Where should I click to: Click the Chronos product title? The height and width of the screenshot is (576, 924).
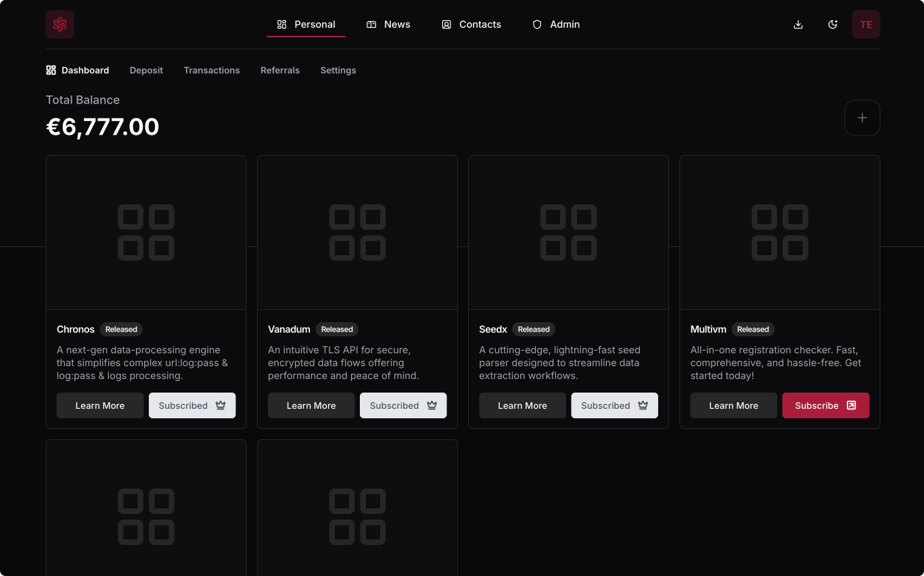pyautogui.click(x=76, y=330)
